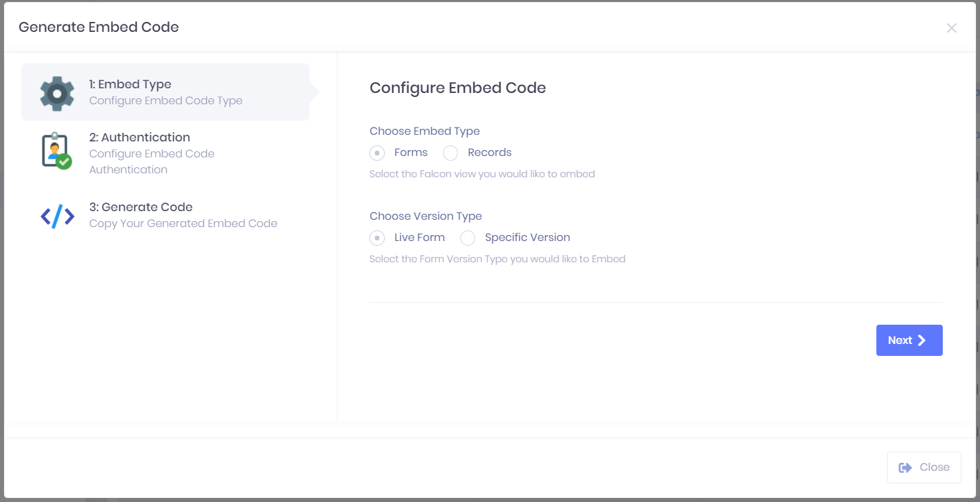This screenshot has height=502, width=980.
Task: Click the gear icon for Embed Type
Action: (57, 93)
